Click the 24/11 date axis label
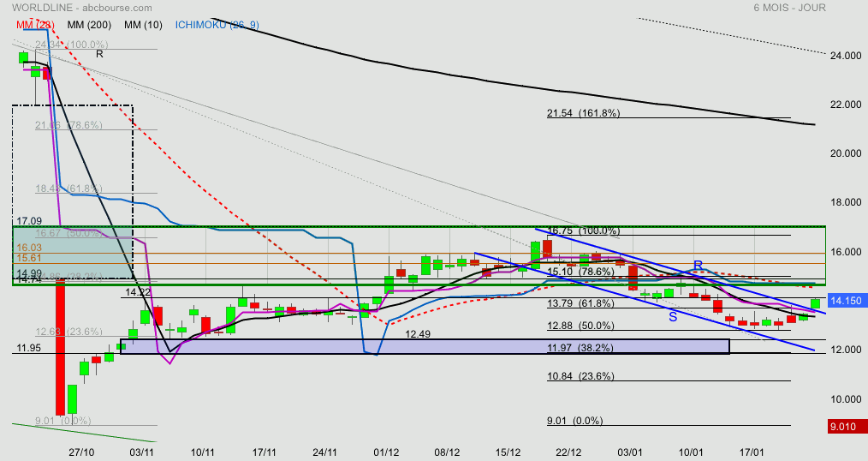Screen dimensions: 868x461 coord(325,452)
